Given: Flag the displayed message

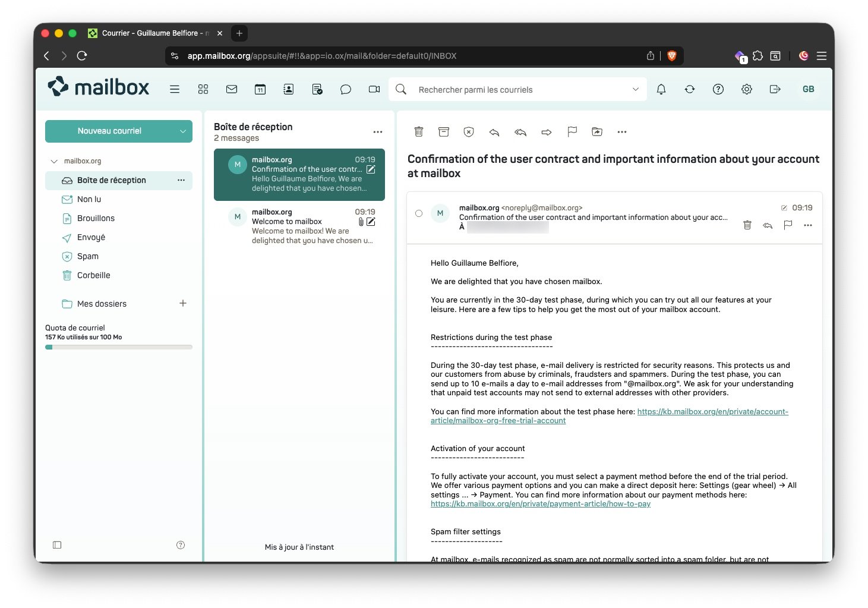Looking at the screenshot, I should [572, 132].
